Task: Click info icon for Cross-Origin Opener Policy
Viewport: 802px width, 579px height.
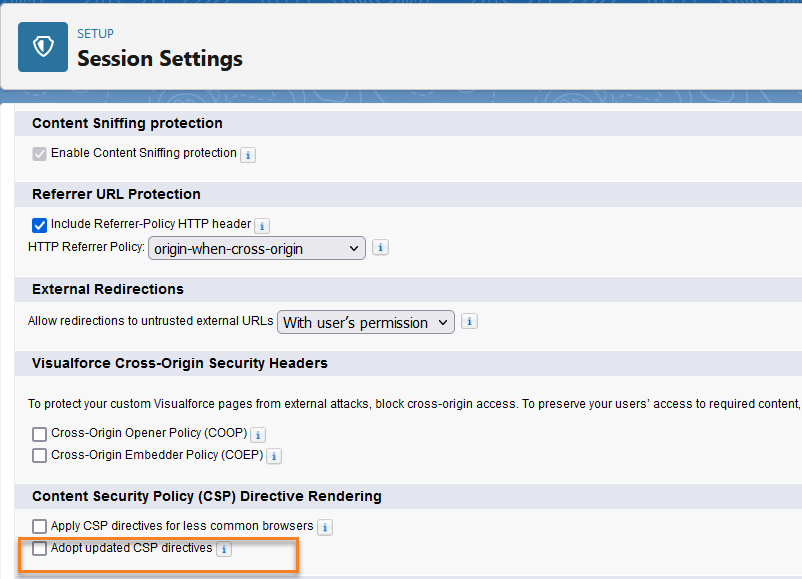Action: coord(258,434)
